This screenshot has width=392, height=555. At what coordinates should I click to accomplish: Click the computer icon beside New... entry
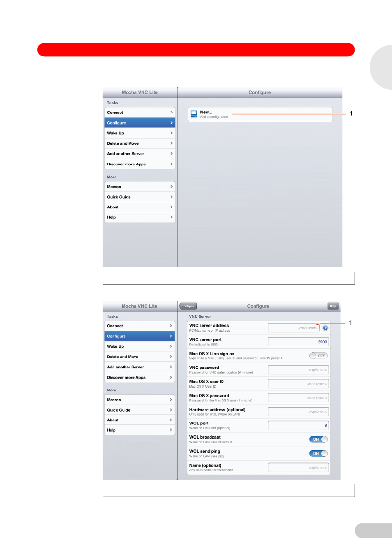[194, 114]
